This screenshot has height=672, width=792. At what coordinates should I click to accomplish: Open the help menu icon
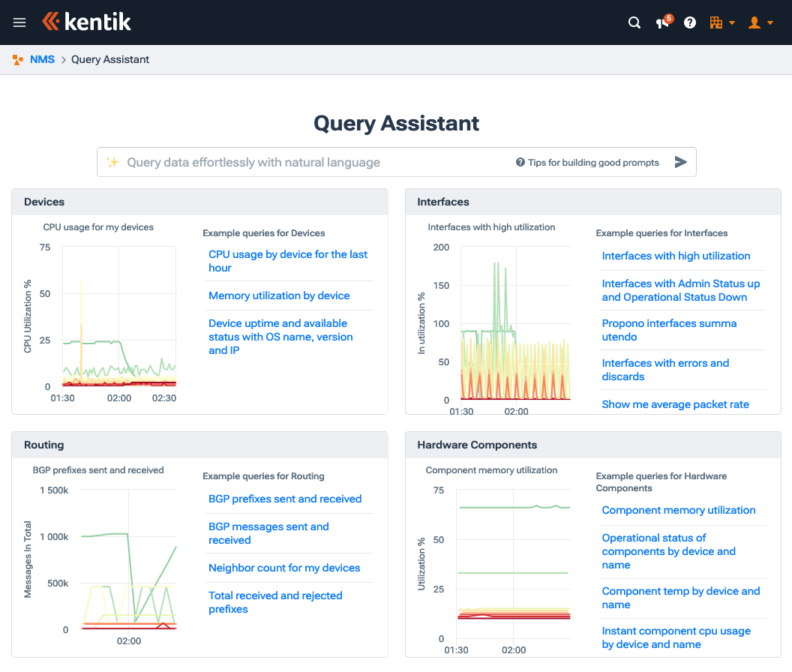689,22
